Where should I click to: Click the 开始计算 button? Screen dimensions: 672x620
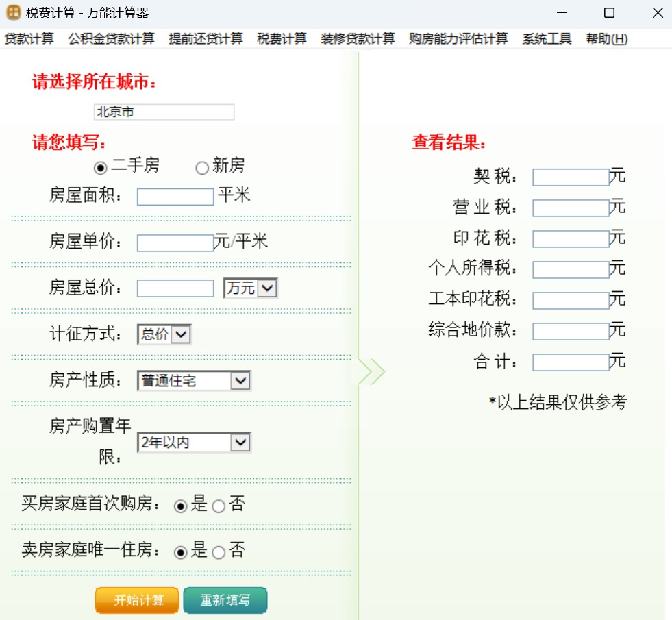tap(136, 600)
